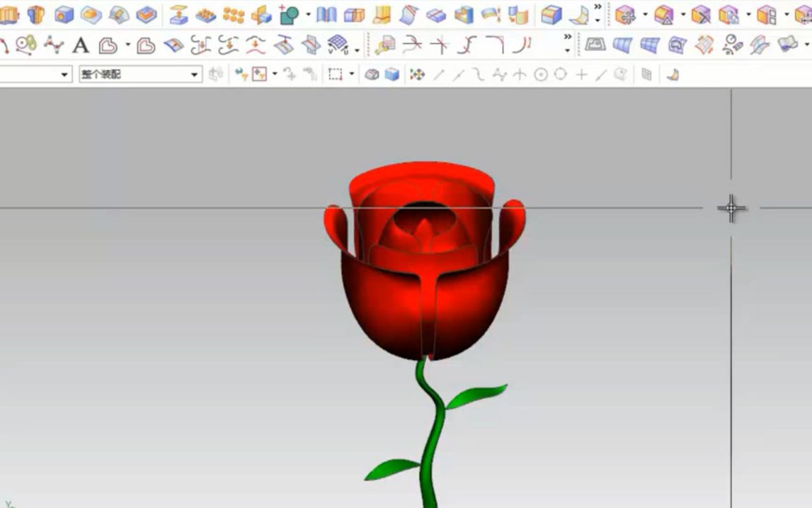
Task: Toggle End Point snapping
Action: point(439,75)
